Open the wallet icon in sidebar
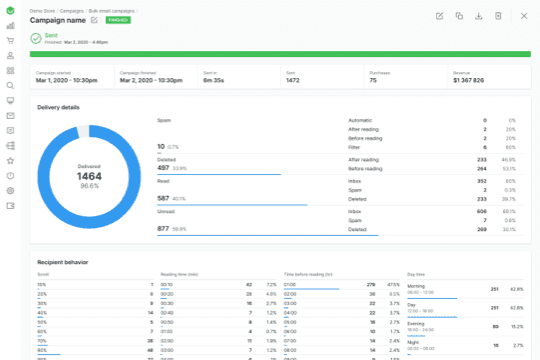The height and width of the screenshot is (360, 540). [10, 206]
